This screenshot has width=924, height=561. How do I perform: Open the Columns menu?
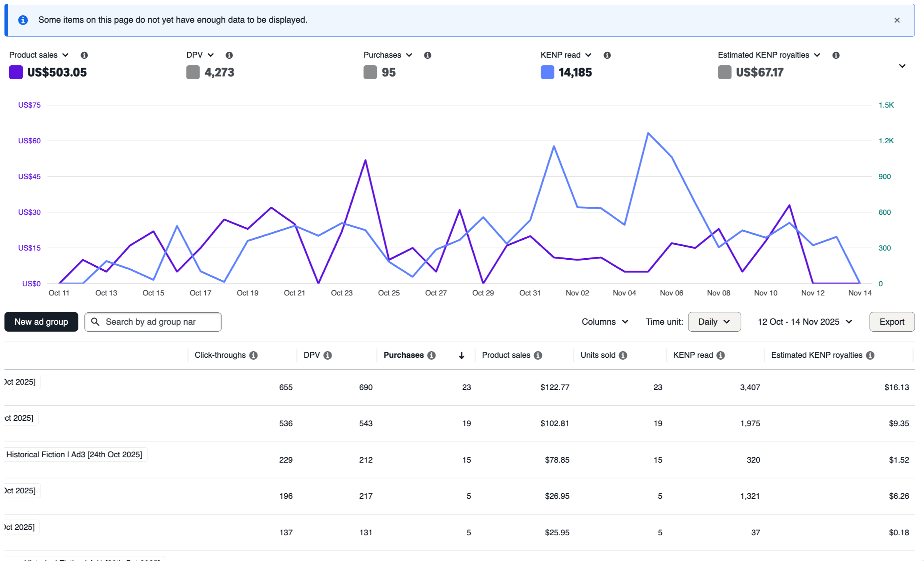click(x=605, y=322)
